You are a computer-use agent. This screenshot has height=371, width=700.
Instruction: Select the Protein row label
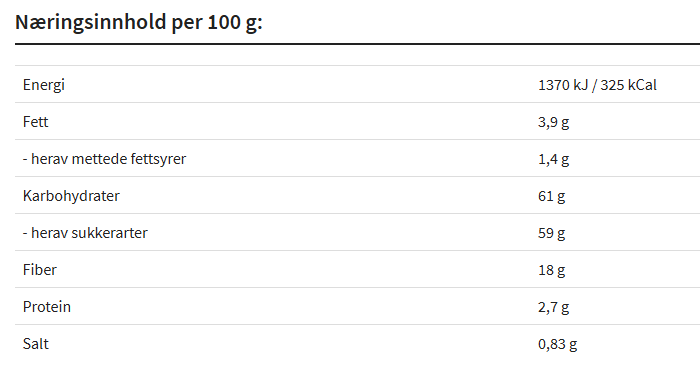pyautogui.click(x=47, y=307)
